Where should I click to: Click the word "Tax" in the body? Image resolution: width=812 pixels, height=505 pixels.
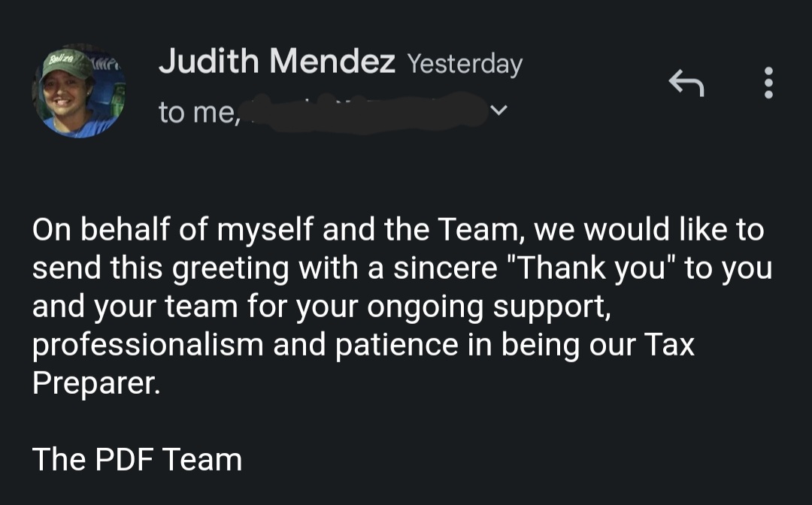point(669,344)
